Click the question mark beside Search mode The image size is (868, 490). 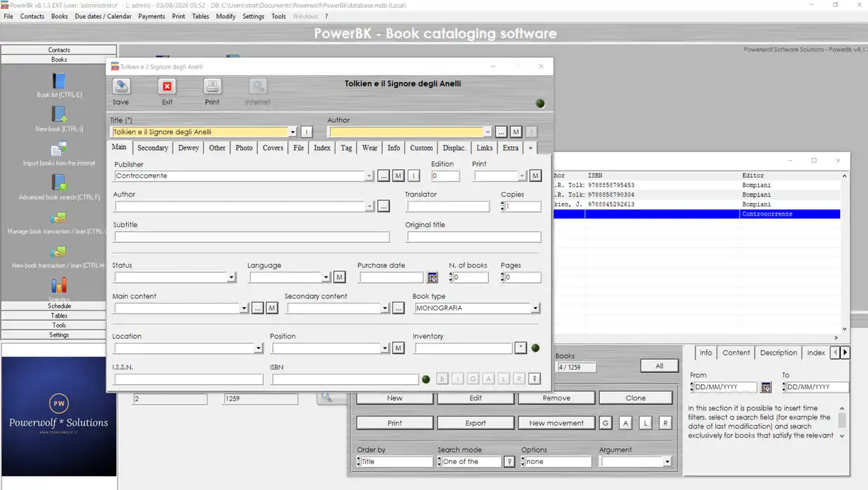pyautogui.click(x=510, y=462)
